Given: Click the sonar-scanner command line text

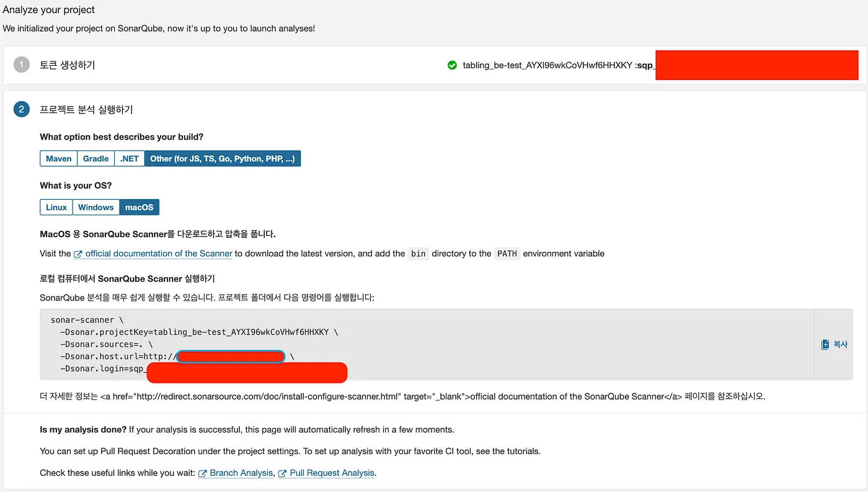Looking at the screenshot, I should click(83, 320).
